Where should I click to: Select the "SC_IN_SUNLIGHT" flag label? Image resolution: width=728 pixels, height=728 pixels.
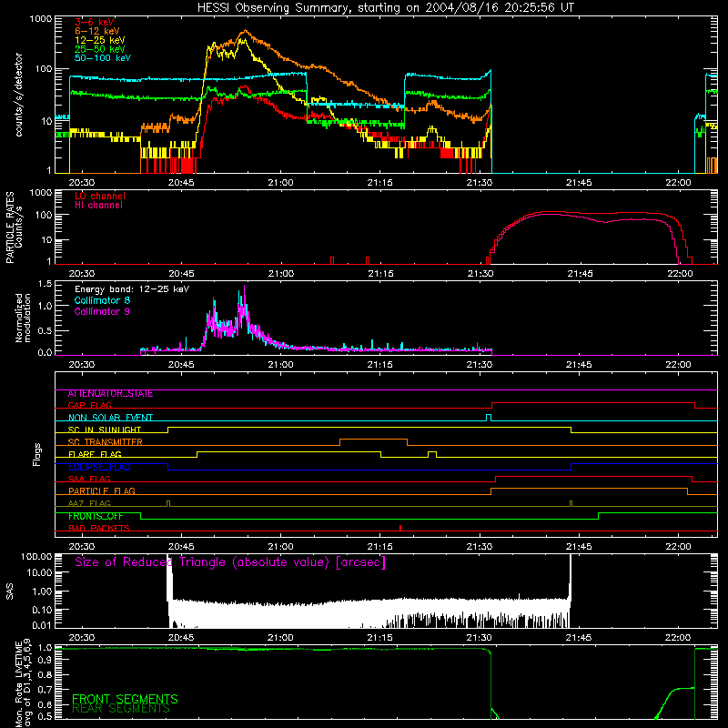[105, 430]
